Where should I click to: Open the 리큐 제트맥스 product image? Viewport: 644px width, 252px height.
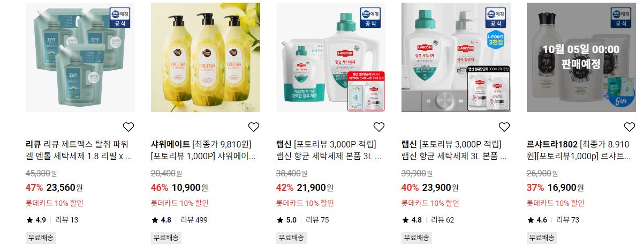(x=80, y=57)
